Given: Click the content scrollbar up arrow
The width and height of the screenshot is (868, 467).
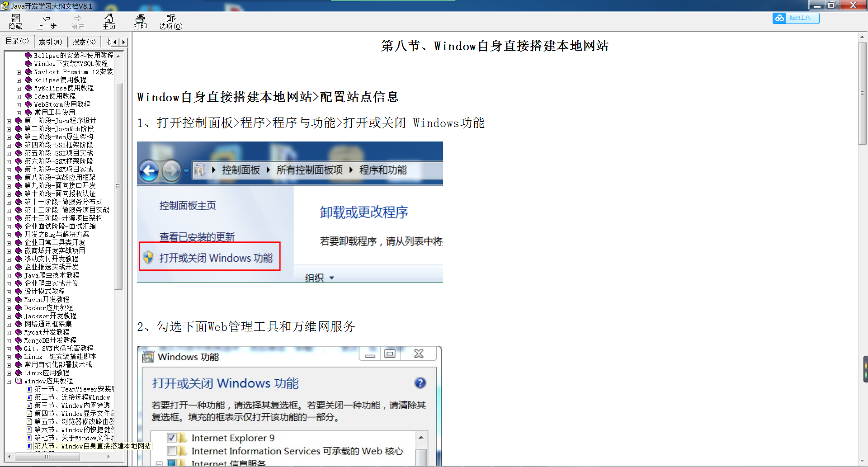Looking at the screenshot, I should 862,36.
